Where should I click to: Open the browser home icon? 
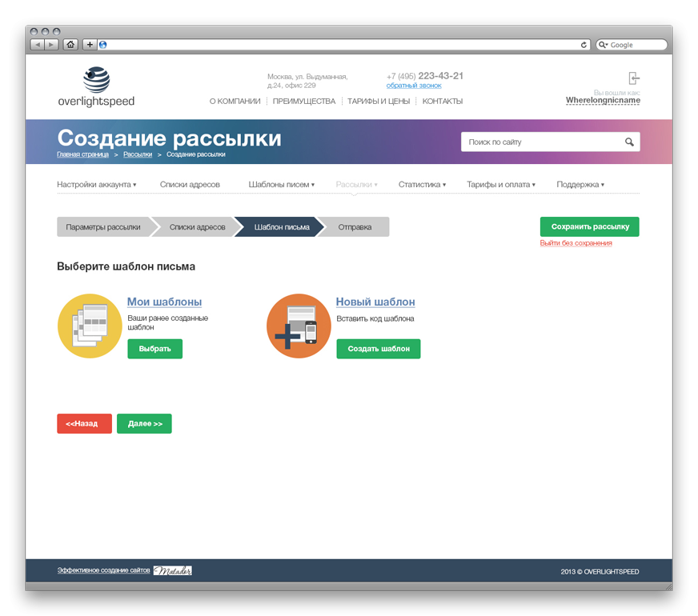pos(70,45)
